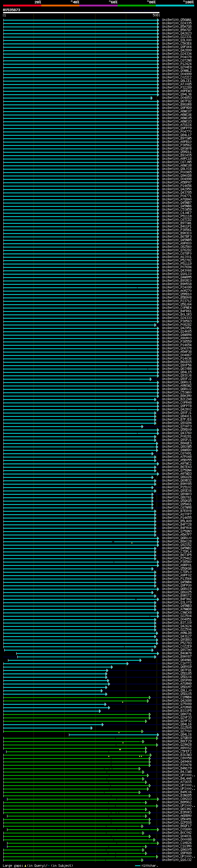197x868 pixels.
Task: Click the UniRef100_P07694 label
Action: [x=177, y=267]
